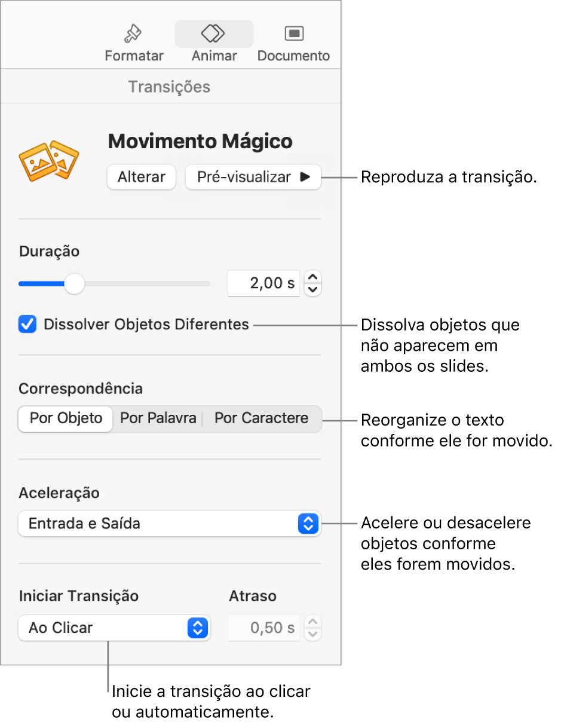Select Por Objeto correspondence option

pos(66,418)
